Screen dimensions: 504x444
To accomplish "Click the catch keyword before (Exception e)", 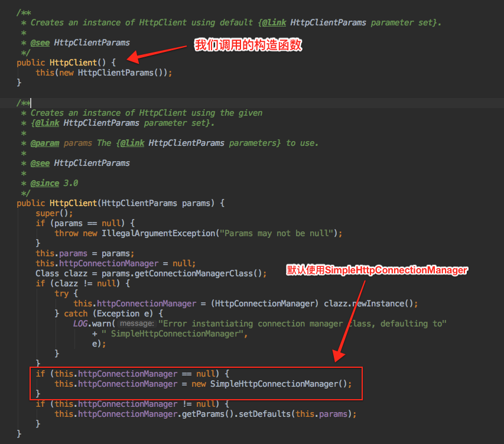I will point(76,314).
